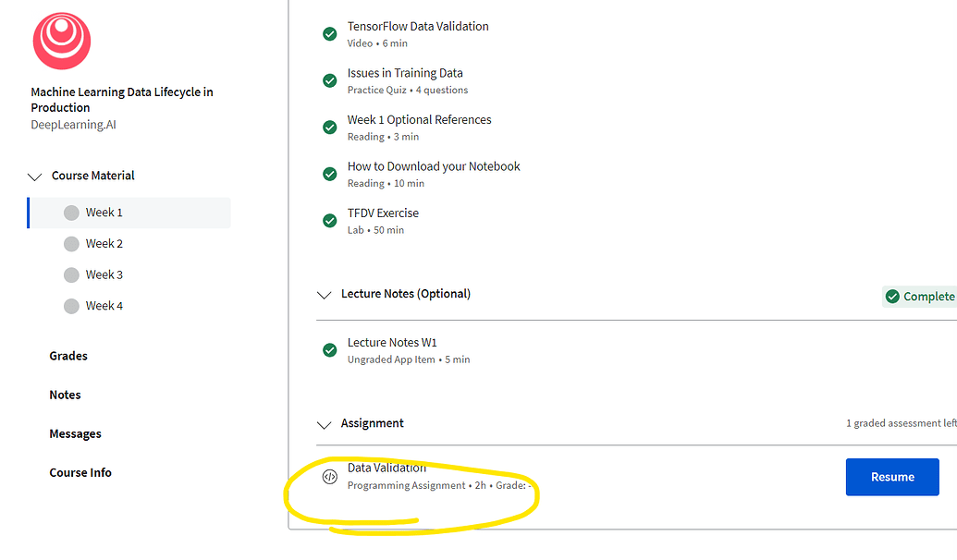Collapse the Lecture Notes (Optional) section
This screenshot has height=560, width=957.
(324, 295)
